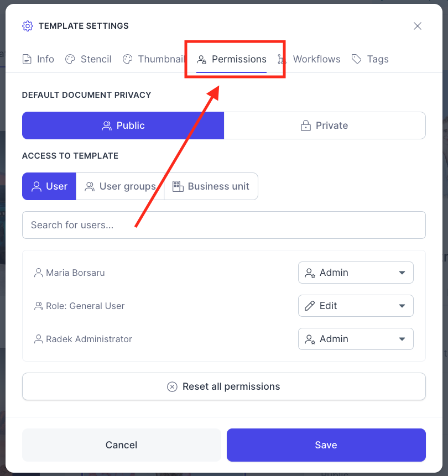Open Maria Borsaru's Admin role dropdown
The image size is (448, 476).
pos(356,273)
